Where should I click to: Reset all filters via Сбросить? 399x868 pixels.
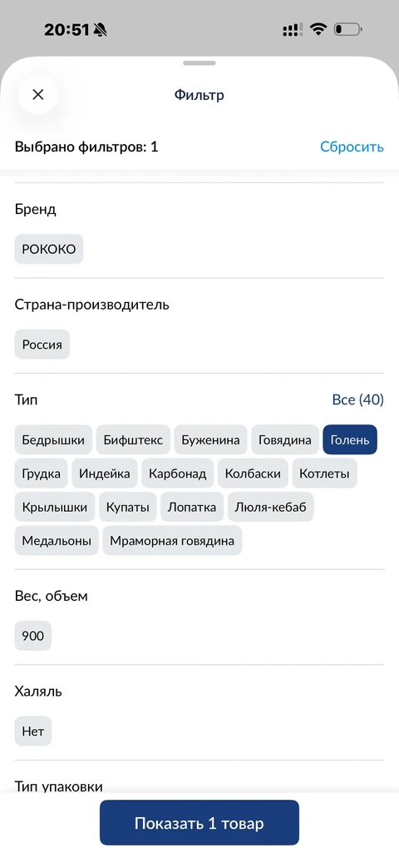[x=352, y=146]
